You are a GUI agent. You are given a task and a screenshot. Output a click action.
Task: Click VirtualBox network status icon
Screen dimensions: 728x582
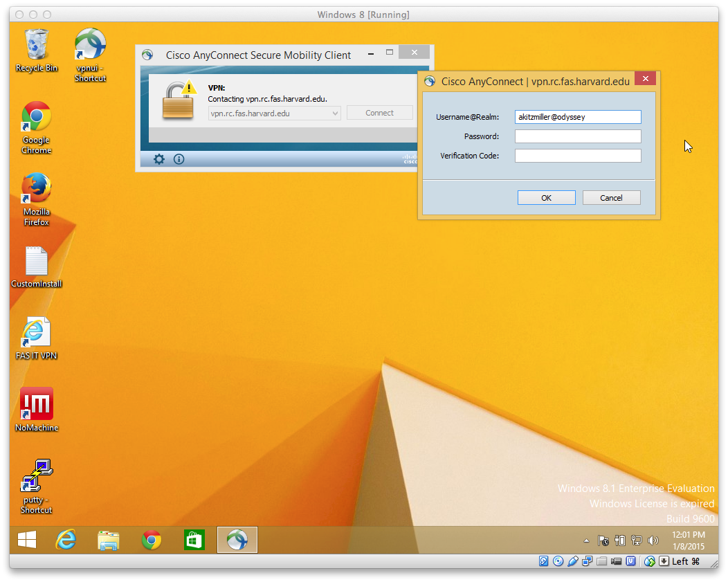(x=588, y=561)
